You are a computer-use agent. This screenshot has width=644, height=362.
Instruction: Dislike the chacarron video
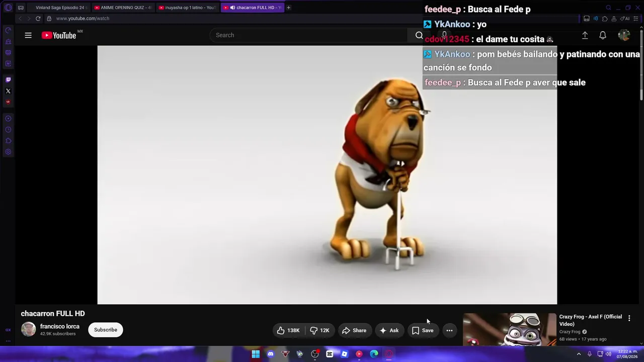tap(320, 330)
